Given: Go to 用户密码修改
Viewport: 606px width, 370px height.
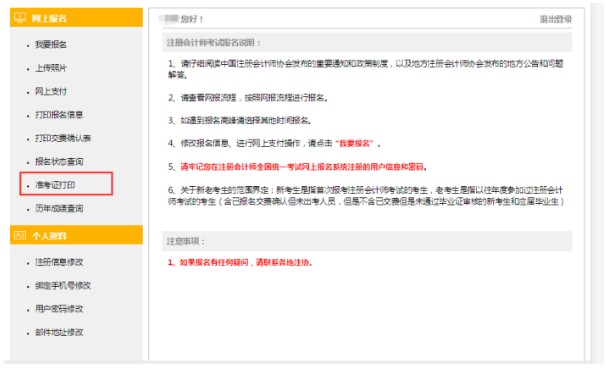Looking at the screenshot, I should [59, 309].
